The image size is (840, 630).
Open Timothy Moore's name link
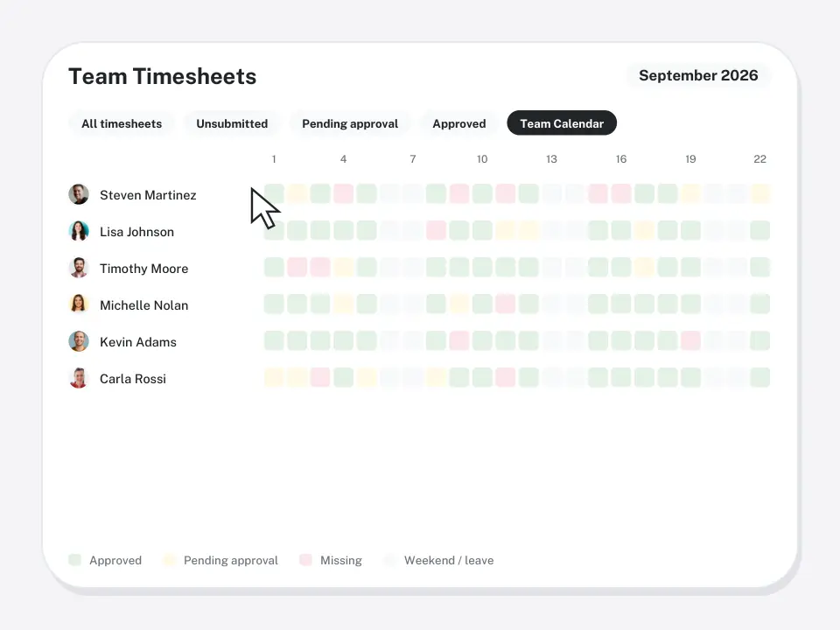click(x=144, y=269)
